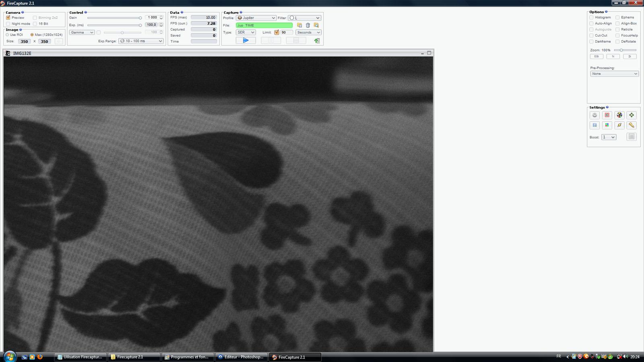Click the volume icon in system tray

tap(625, 357)
